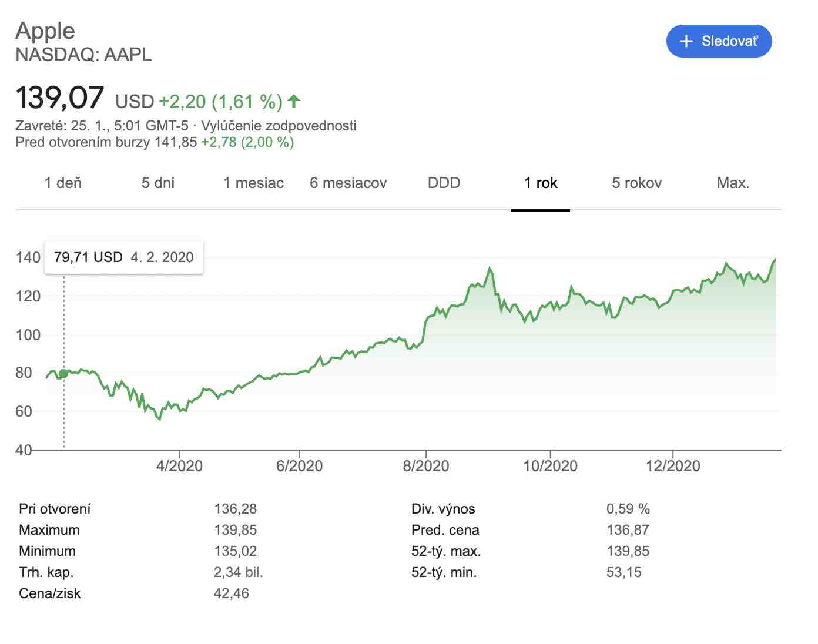This screenshot has height=644, width=818.
Task: Click the 8/2020 axis label
Action: pyautogui.click(x=425, y=466)
